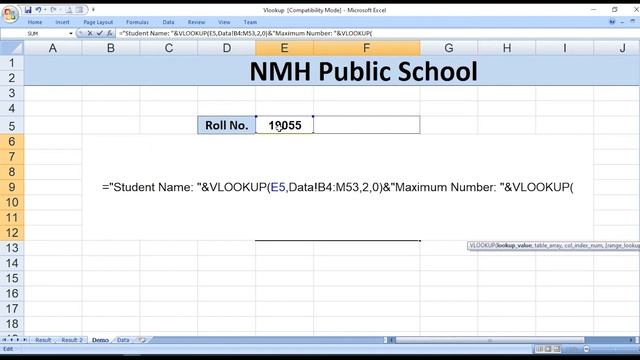Screen dimensions: 640x360
Task: Select row 9 header
Action: (x=12, y=187)
